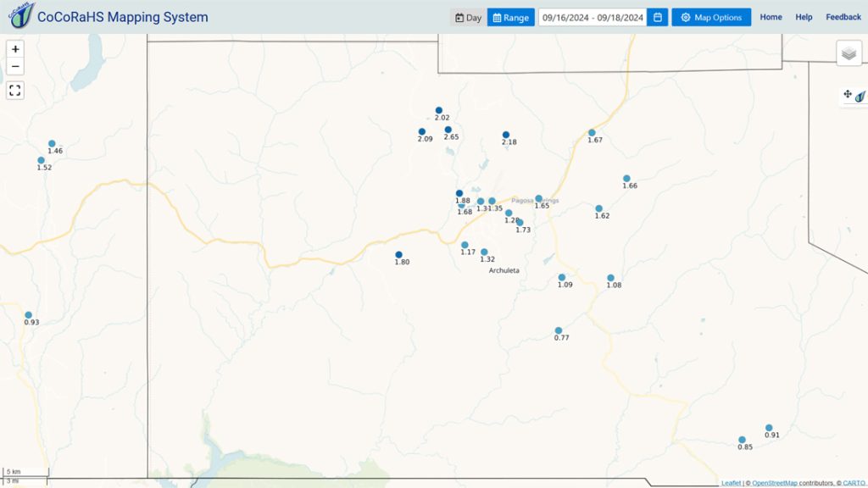Image resolution: width=868 pixels, height=488 pixels.
Task: Select station marker reading 2.09
Action: [422, 131]
